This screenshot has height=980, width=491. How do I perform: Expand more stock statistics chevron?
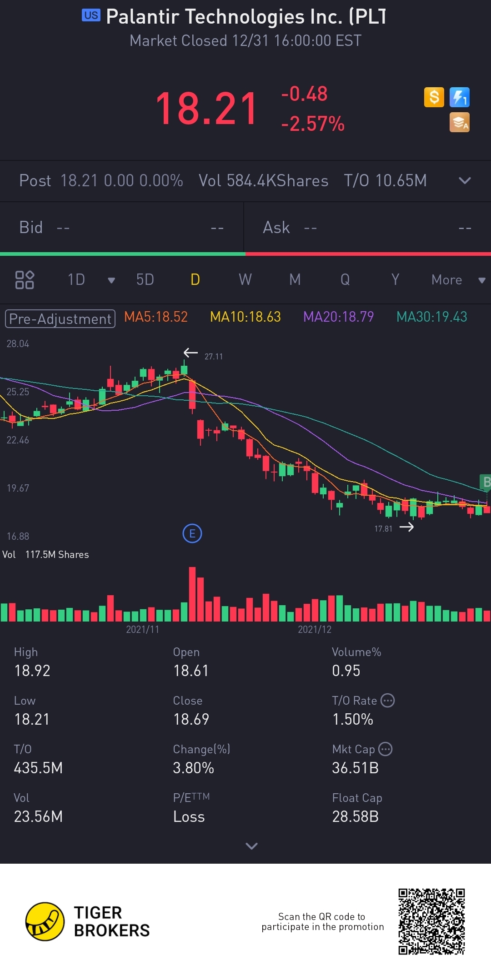click(251, 846)
